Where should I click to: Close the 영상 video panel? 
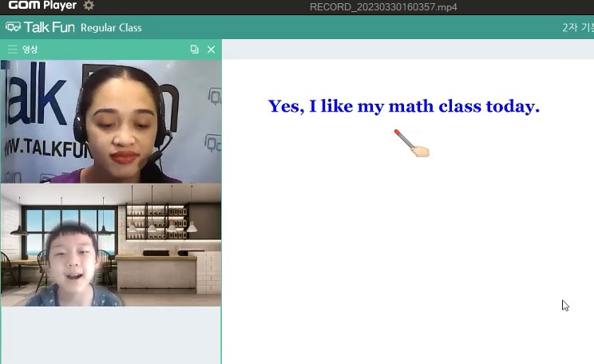click(211, 49)
